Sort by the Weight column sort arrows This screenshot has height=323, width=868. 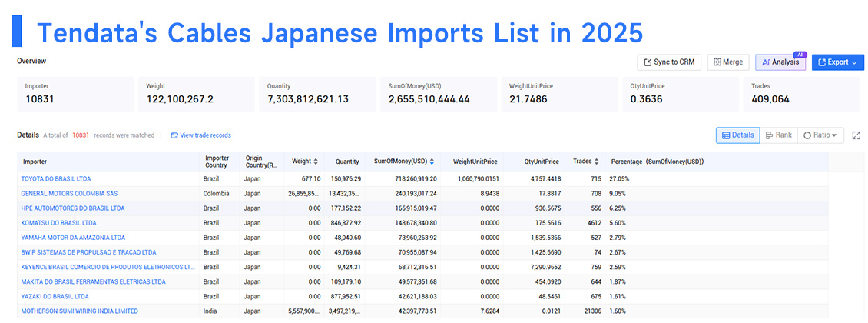316,161
